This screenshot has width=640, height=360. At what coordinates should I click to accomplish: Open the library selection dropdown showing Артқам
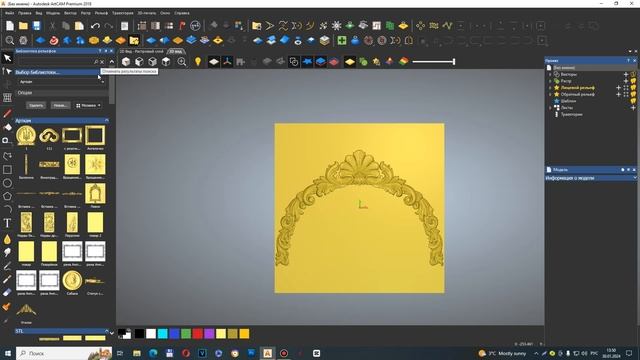coord(62,82)
